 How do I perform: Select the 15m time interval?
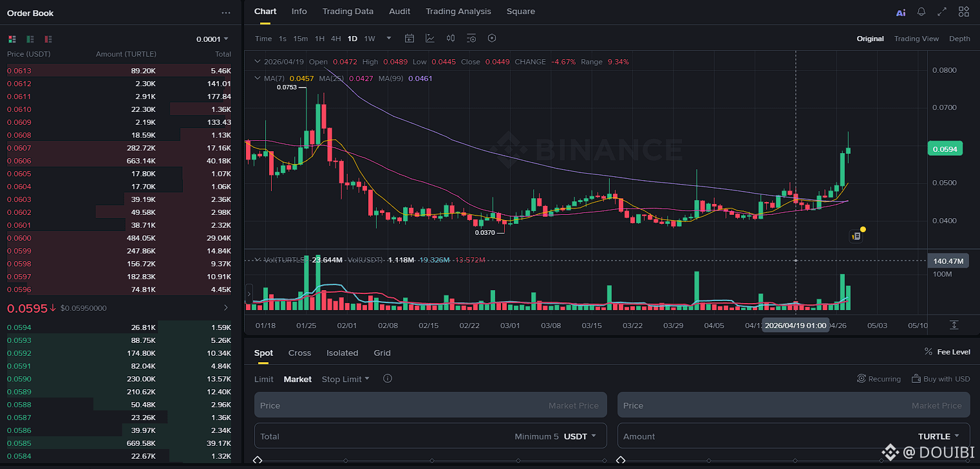coord(301,39)
